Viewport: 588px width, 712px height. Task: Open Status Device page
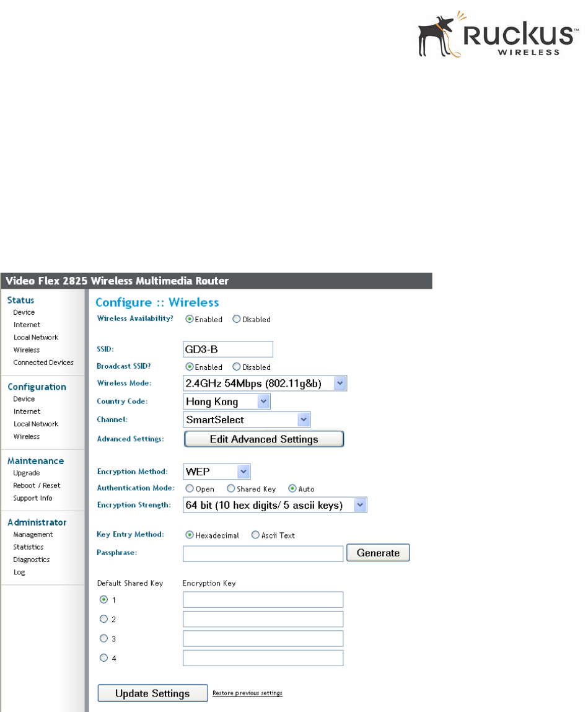tap(24, 312)
